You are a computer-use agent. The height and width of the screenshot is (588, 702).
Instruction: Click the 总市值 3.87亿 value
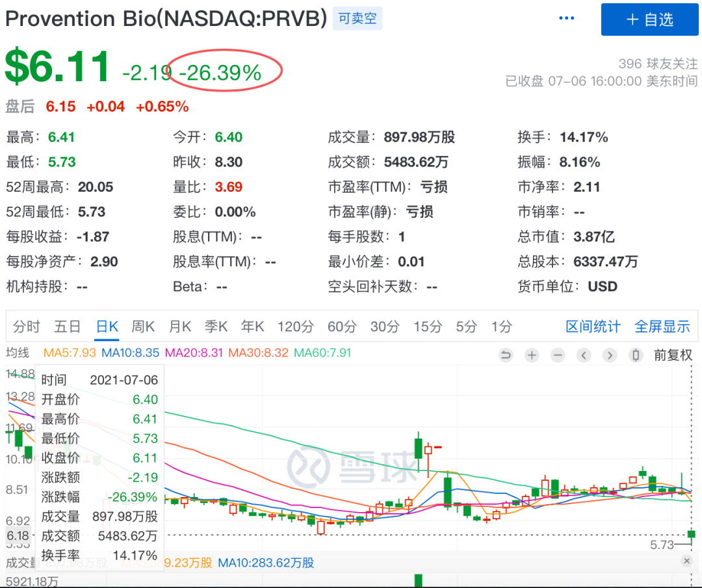tap(594, 236)
